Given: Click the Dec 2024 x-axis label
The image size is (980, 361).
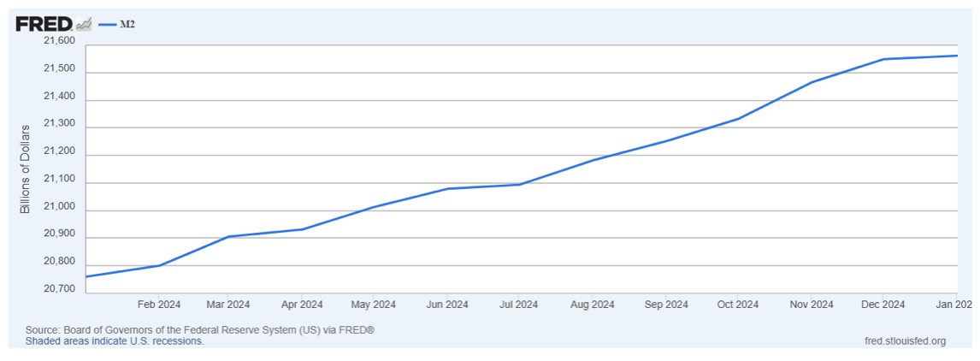Looking at the screenshot, I should coord(883,305).
